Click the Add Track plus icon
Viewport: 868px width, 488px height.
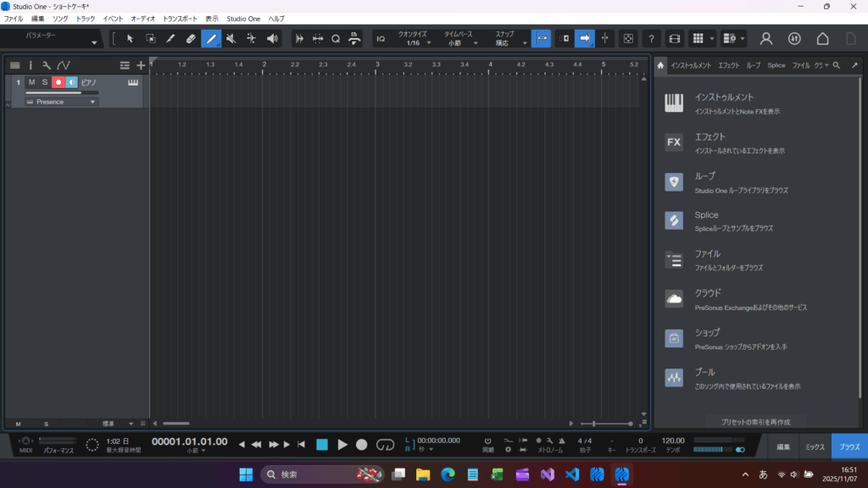(x=141, y=65)
